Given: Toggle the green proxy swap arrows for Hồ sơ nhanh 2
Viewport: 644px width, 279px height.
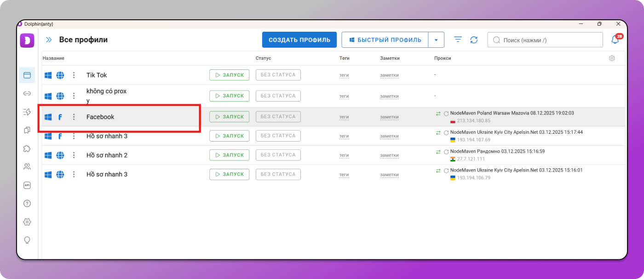Looking at the screenshot, I should [438, 152].
